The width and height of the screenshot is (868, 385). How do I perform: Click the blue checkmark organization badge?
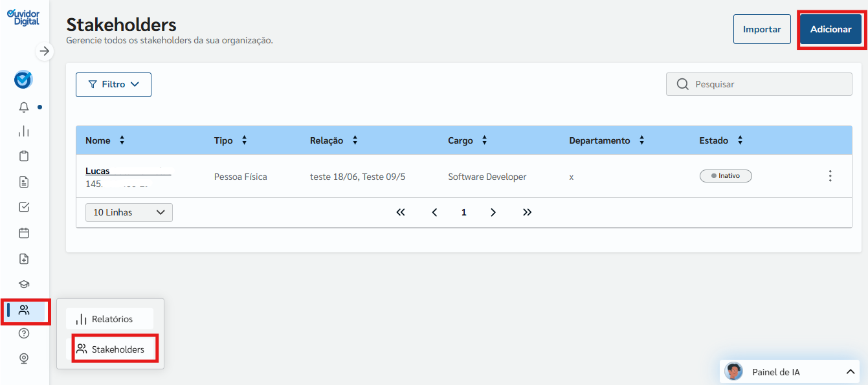pyautogui.click(x=24, y=80)
